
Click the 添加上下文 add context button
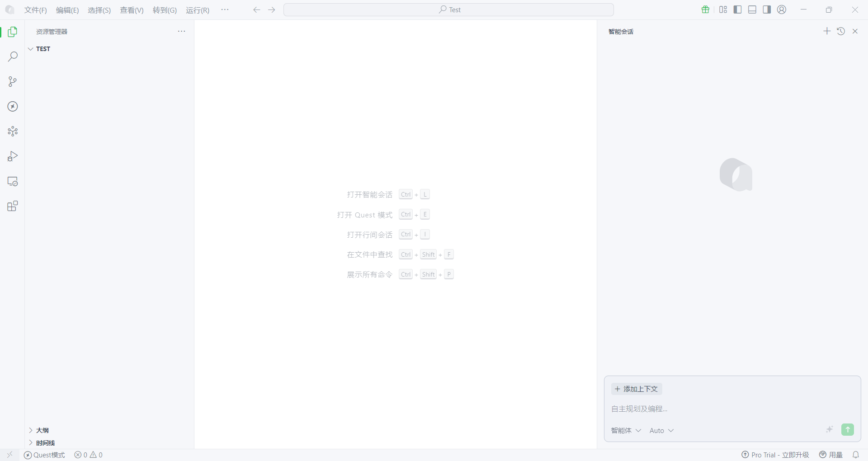pos(636,389)
